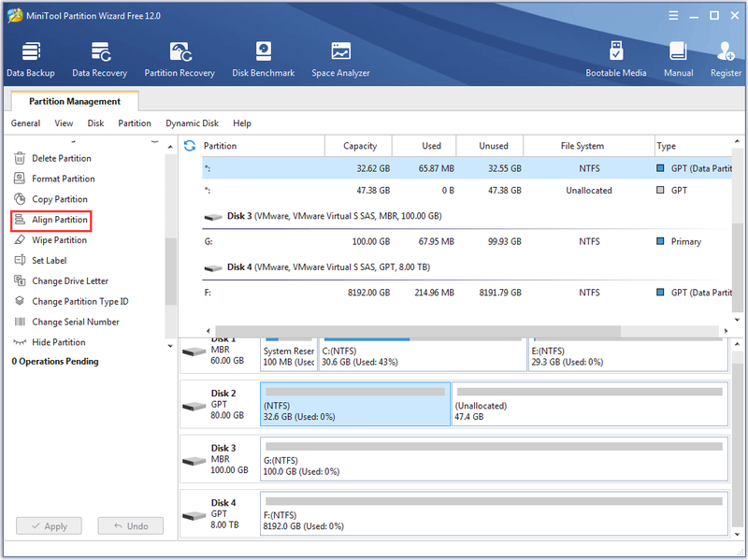Screen dimensions: 748x560
Task: Select Disk 2 32.6 GB NTFS block
Action: (x=355, y=404)
